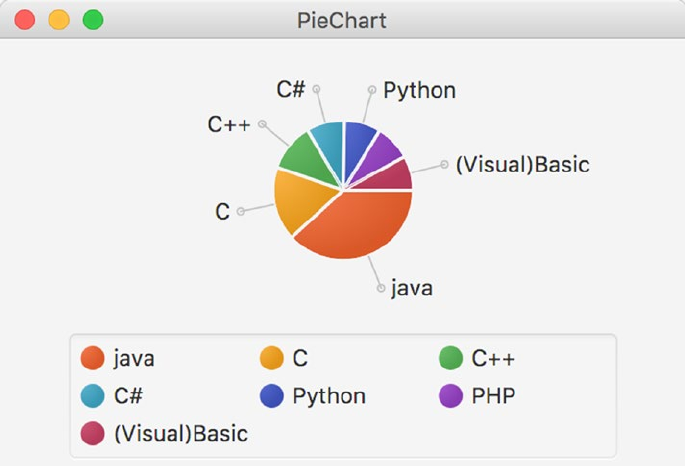Viewport: 685px width, 466px height.
Task: Select the purple PHP pie slice
Action: [x=384, y=153]
